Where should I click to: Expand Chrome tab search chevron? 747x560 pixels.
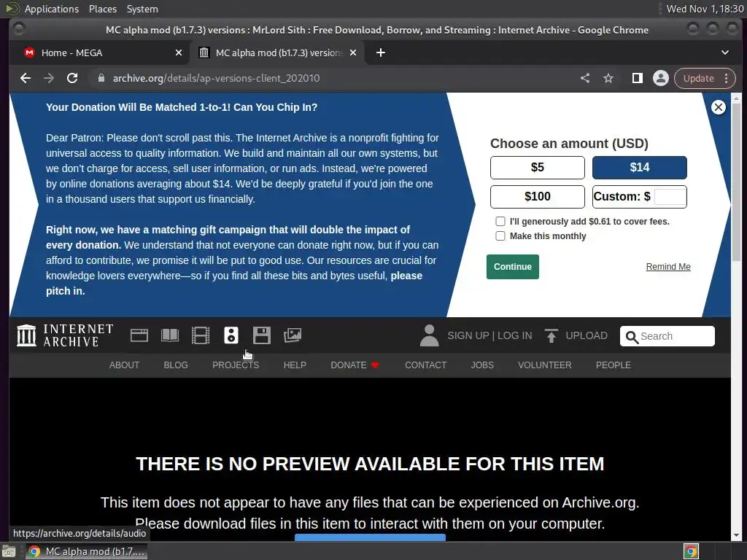click(725, 52)
